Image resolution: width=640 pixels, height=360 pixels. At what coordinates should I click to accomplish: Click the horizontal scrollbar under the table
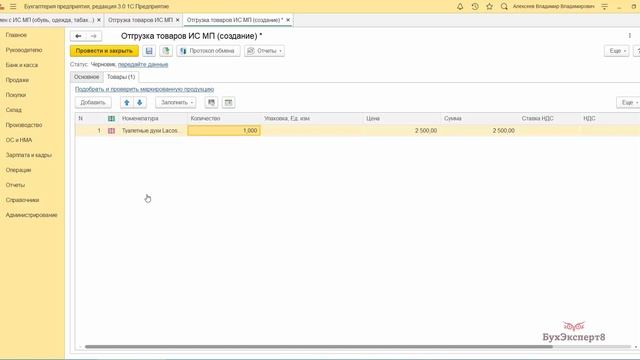(x=318, y=347)
